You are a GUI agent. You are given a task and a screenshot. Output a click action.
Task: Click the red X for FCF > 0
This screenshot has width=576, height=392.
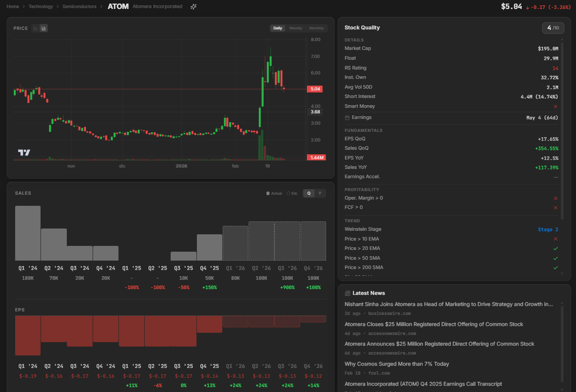click(x=556, y=208)
